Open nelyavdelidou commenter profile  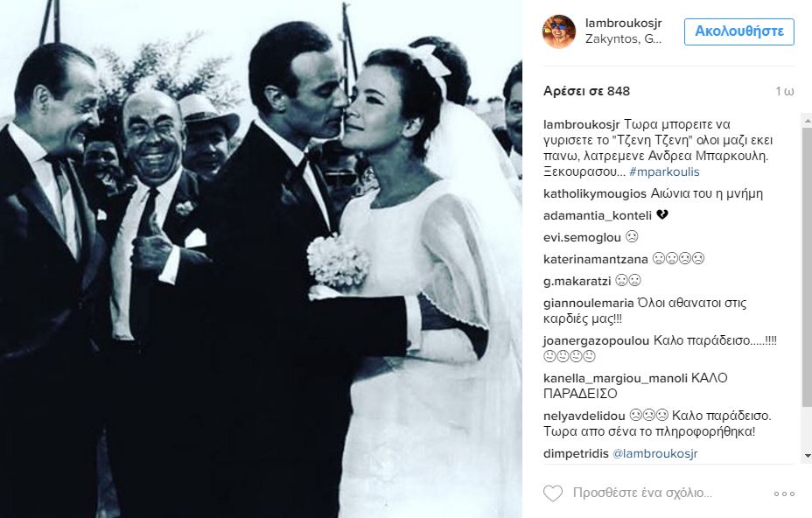click(x=584, y=416)
